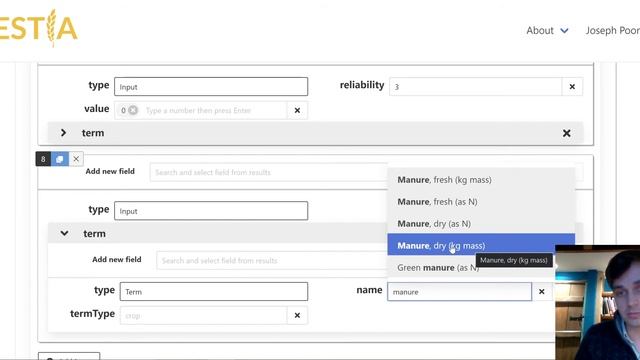Click the webcam video thumbnail
This screenshot has height=360, width=640.
click(x=598, y=302)
